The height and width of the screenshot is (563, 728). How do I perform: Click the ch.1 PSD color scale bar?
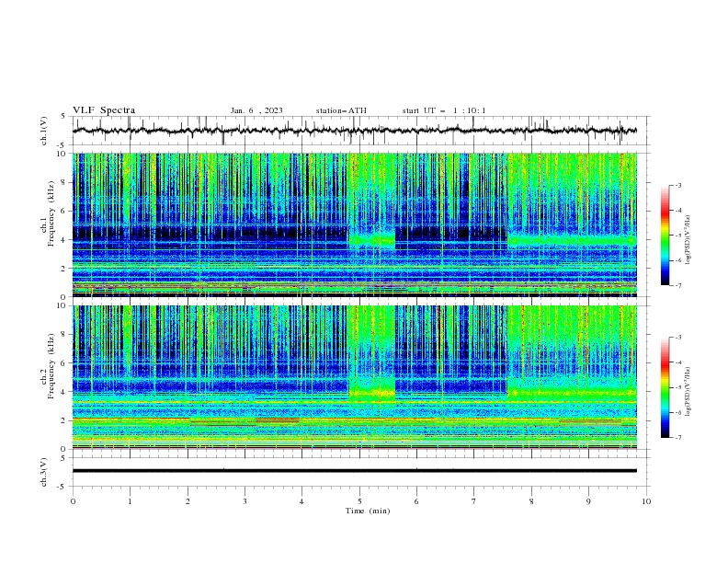pyautogui.click(x=665, y=236)
